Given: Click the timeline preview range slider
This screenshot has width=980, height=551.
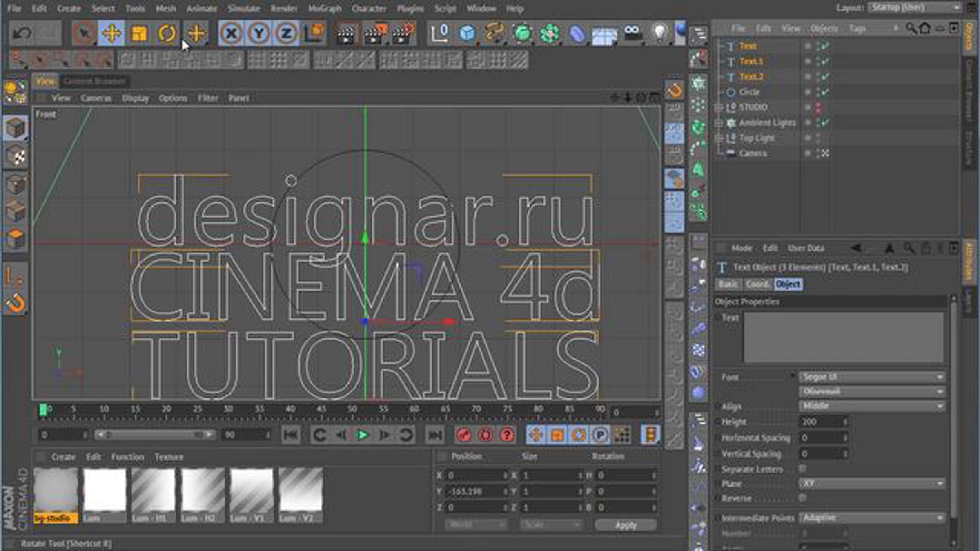Looking at the screenshot, I should (155, 435).
